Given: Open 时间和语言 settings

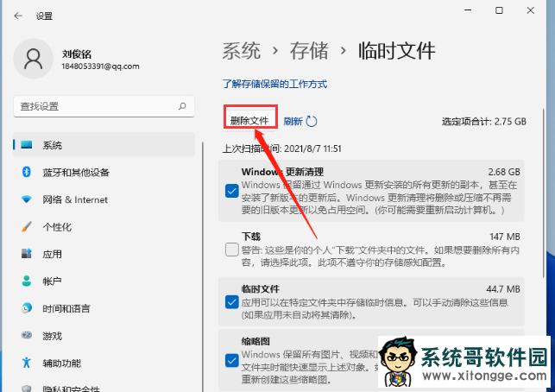Looking at the screenshot, I should (x=104, y=308).
